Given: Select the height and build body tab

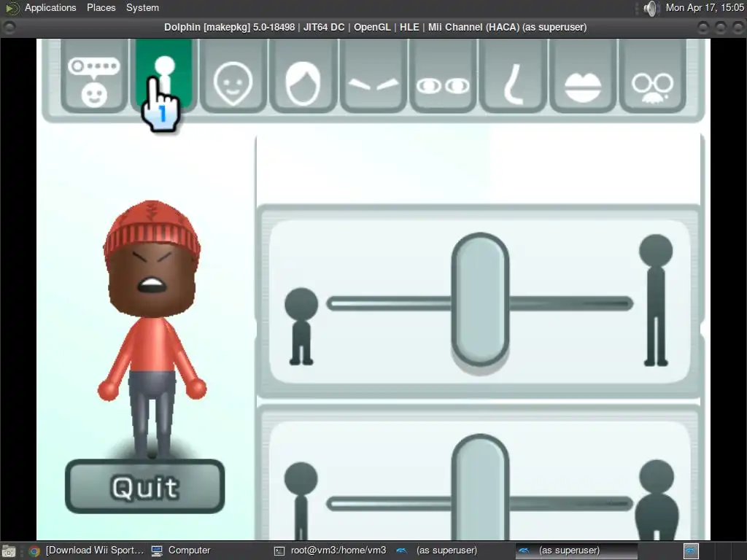Looking at the screenshot, I should (164, 75).
